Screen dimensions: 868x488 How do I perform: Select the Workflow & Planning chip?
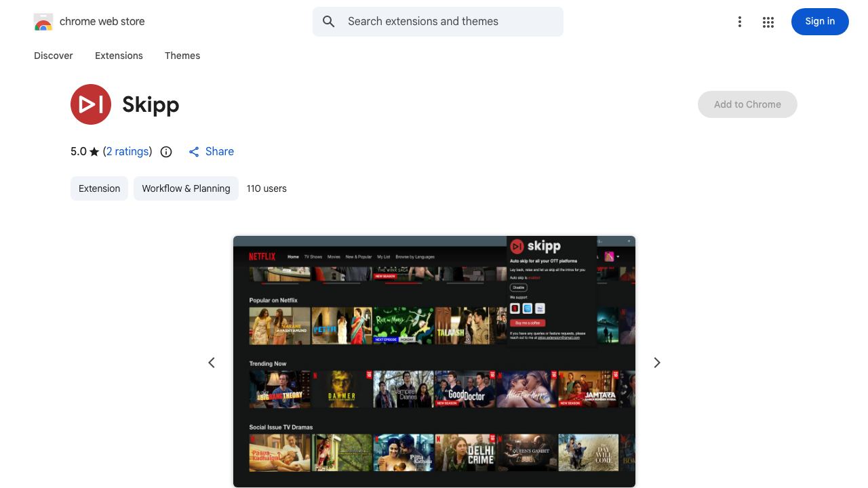coord(186,188)
